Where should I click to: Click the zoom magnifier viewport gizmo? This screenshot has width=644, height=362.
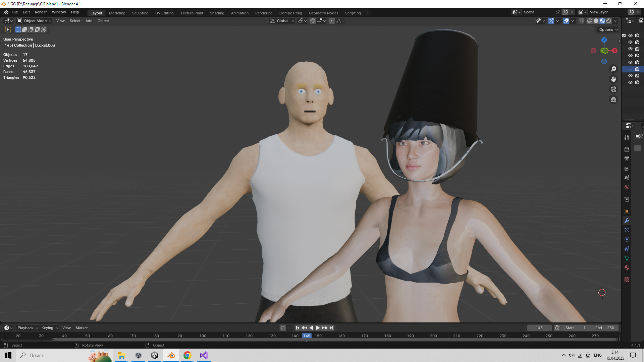[x=613, y=69]
